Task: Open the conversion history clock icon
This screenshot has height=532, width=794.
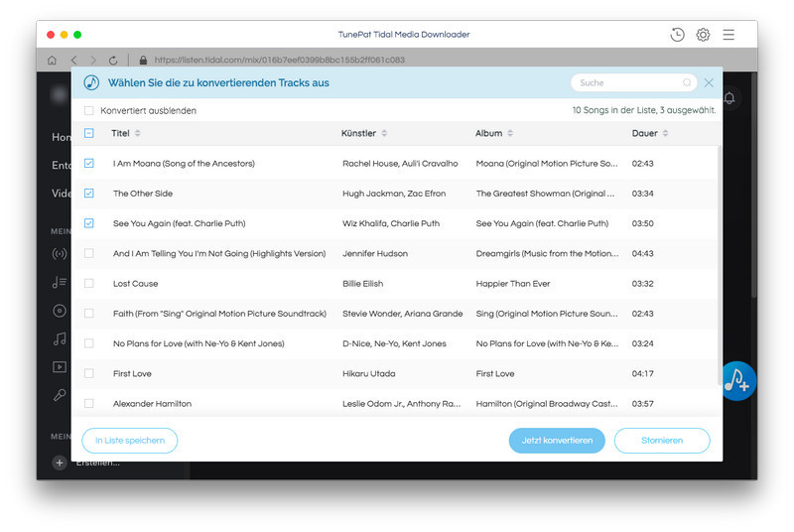Action: pos(677,35)
